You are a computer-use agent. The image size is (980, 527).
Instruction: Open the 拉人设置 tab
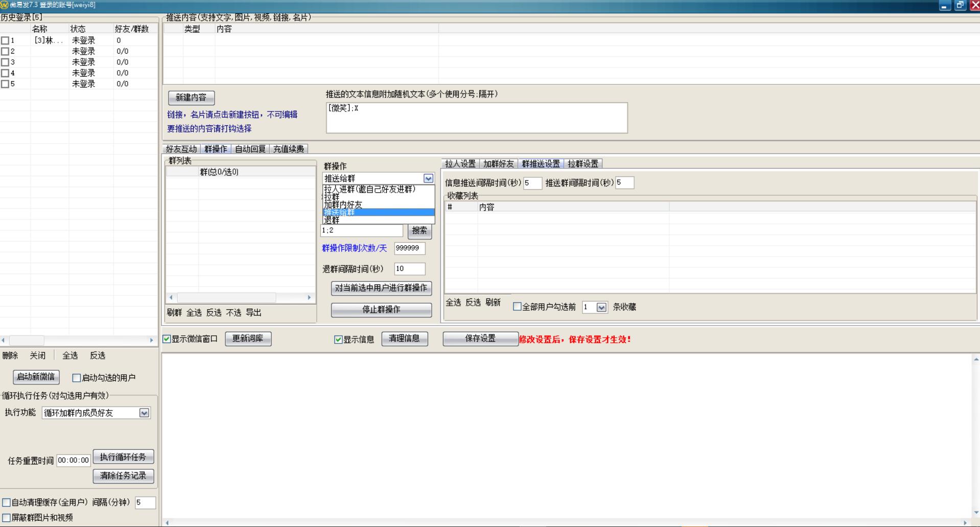tap(460, 164)
